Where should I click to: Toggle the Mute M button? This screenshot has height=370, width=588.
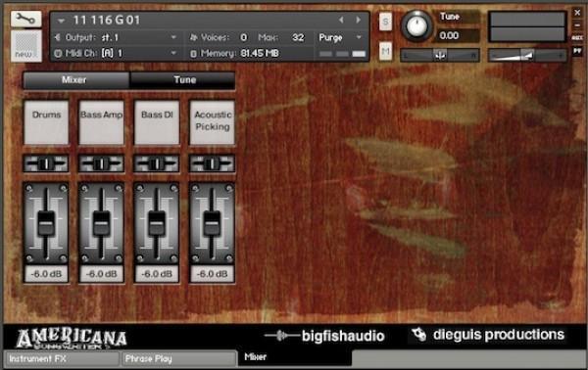[385, 51]
